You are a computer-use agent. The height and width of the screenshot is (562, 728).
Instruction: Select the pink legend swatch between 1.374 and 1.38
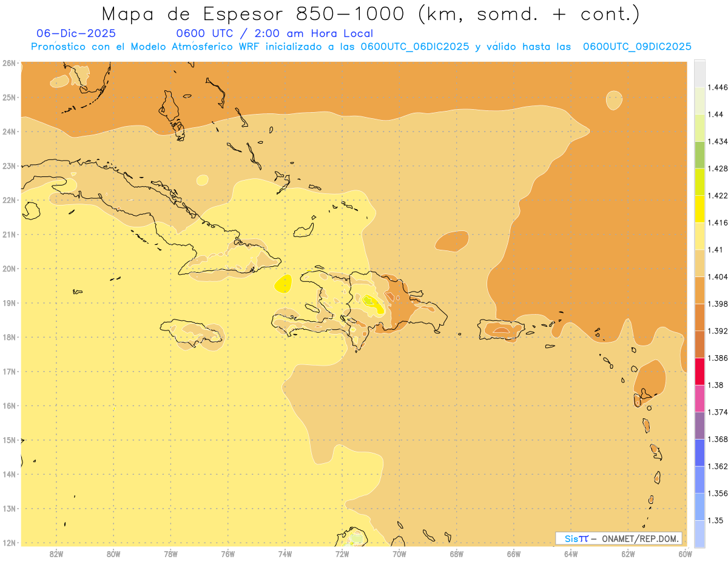point(699,398)
